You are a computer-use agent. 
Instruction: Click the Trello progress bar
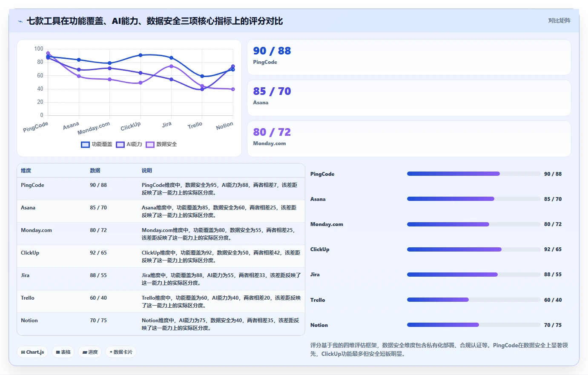point(473,300)
